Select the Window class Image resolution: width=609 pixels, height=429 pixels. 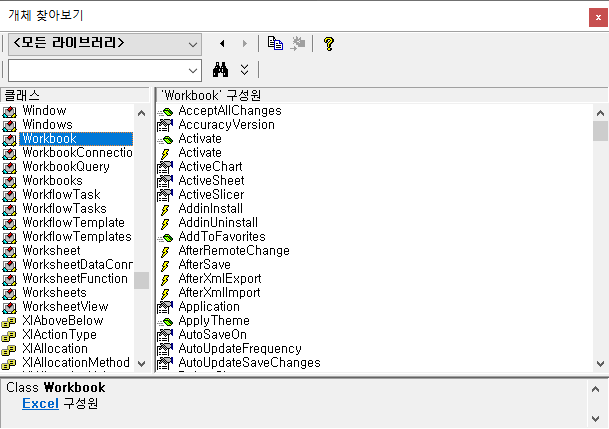tap(44, 111)
